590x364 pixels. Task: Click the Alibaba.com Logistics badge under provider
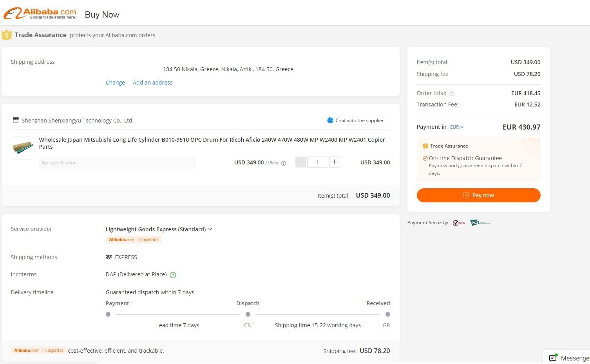(133, 240)
